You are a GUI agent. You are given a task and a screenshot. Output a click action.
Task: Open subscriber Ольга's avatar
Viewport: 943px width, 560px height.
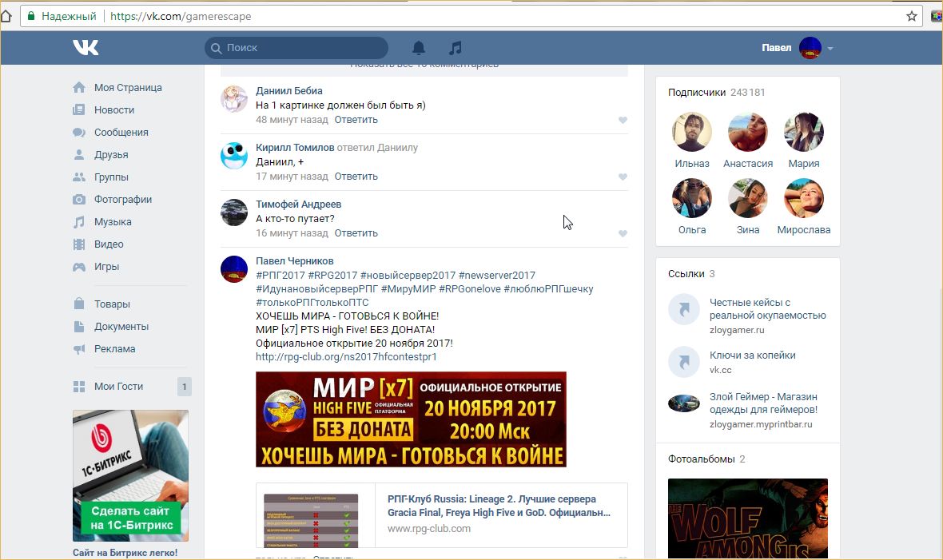pos(692,198)
